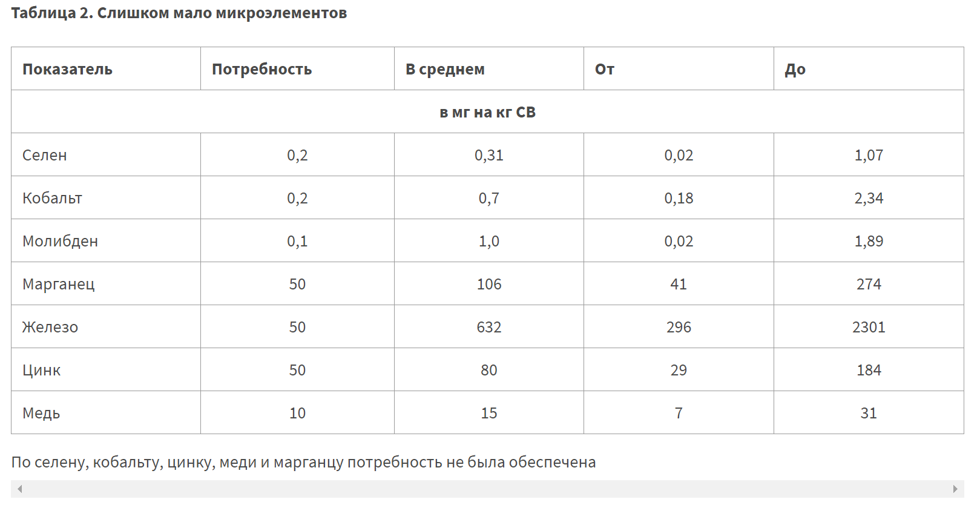This screenshot has height=505, width=980.
Task: Click the "В среднем" column header
Action: (x=445, y=70)
